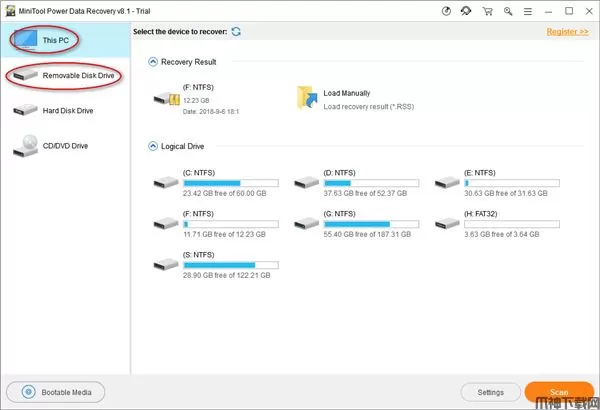Collapse the Recovery Result section
The width and height of the screenshot is (600, 410).
[153, 62]
